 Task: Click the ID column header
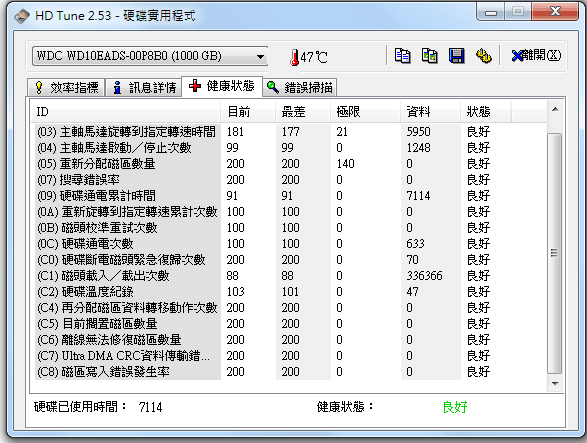point(126,112)
